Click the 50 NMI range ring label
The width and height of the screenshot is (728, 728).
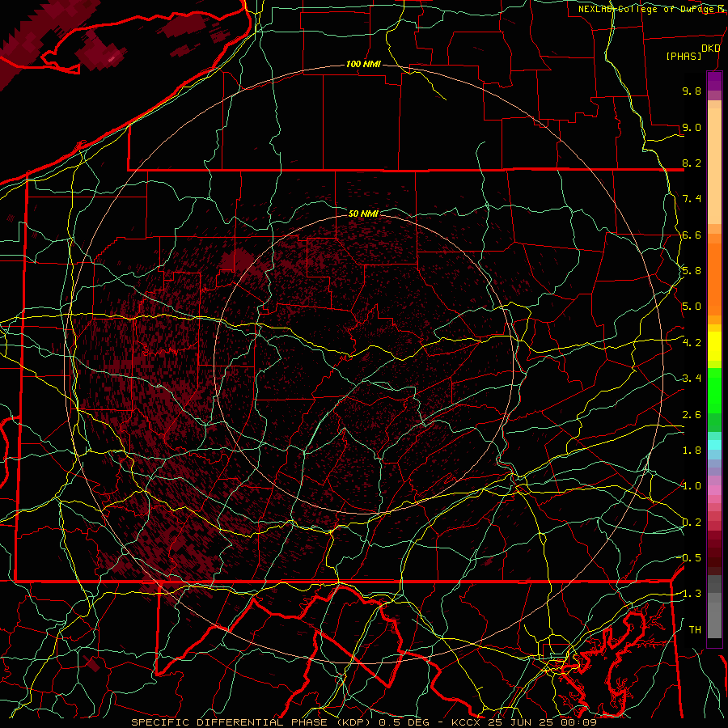click(x=363, y=214)
